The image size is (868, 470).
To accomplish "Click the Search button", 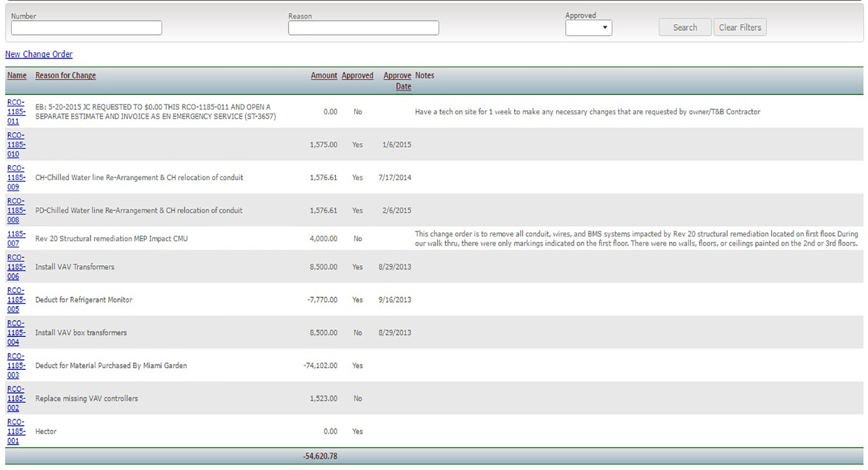I will [684, 27].
